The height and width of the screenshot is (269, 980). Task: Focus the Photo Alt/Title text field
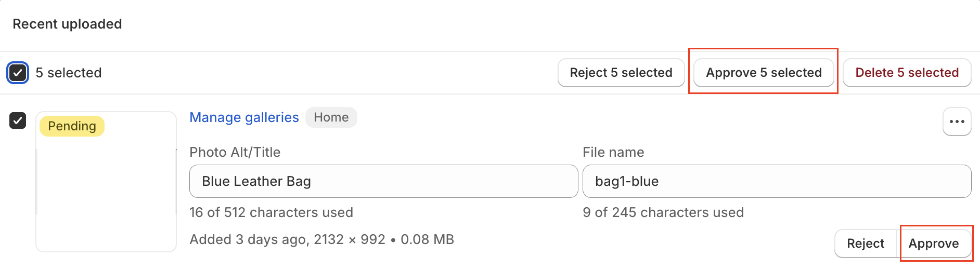pyautogui.click(x=383, y=181)
